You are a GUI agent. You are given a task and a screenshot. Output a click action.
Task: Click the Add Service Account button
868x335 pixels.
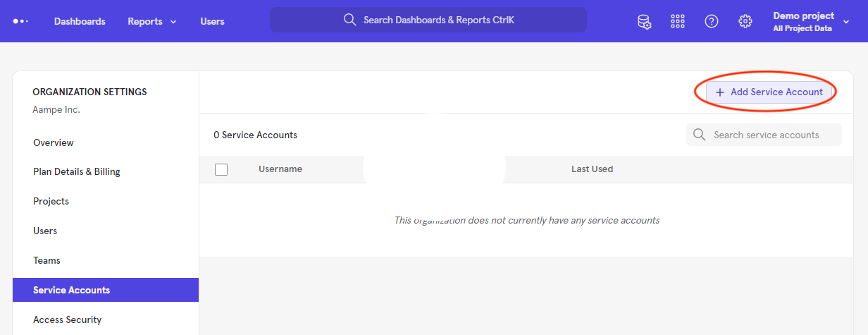point(769,92)
